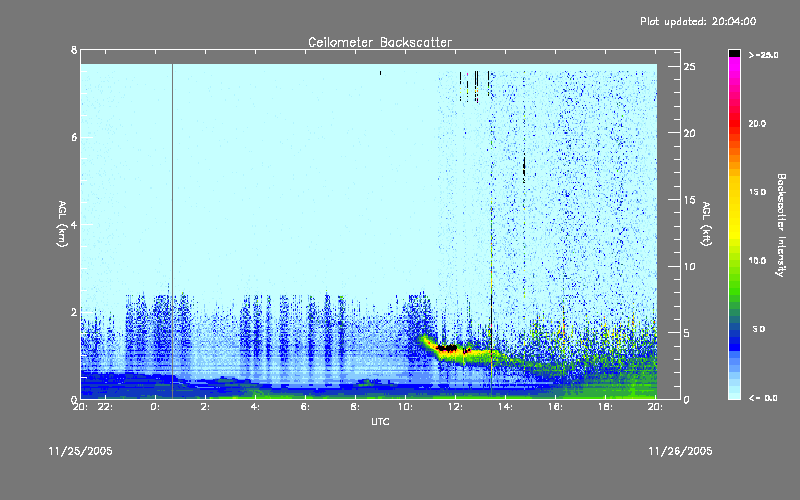Click the "0:" time tick label
Image resolution: width=800 pixels, height=500 pixels.
click(x=155, y=407)
